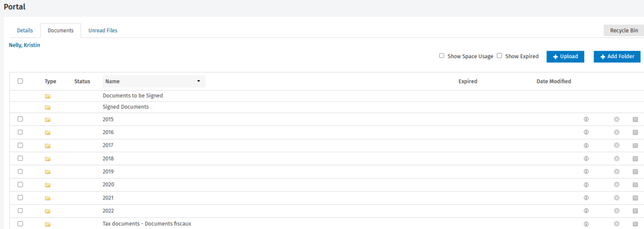
Task: Click the delete icon for the 2016 folder
Action: pos(635,132)
